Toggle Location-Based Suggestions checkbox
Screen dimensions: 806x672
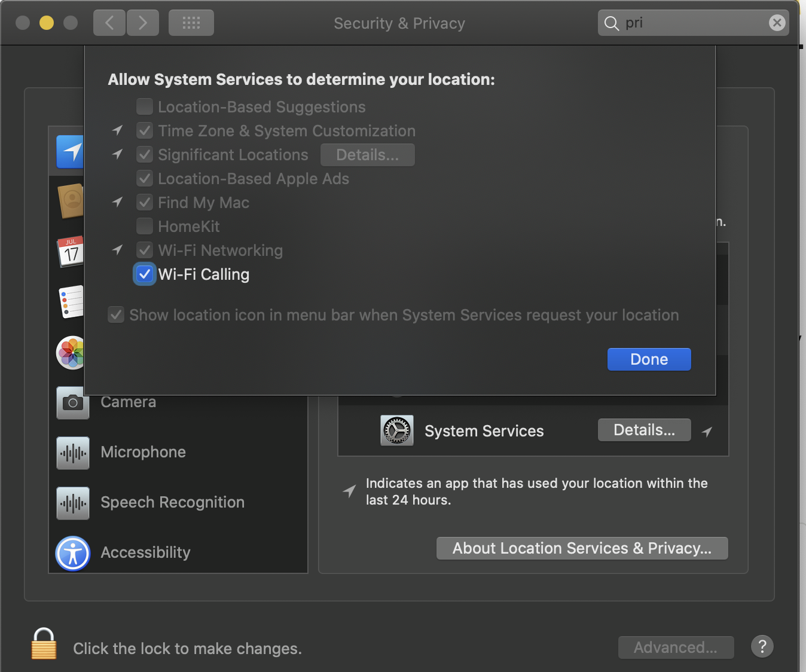point(145,106)
